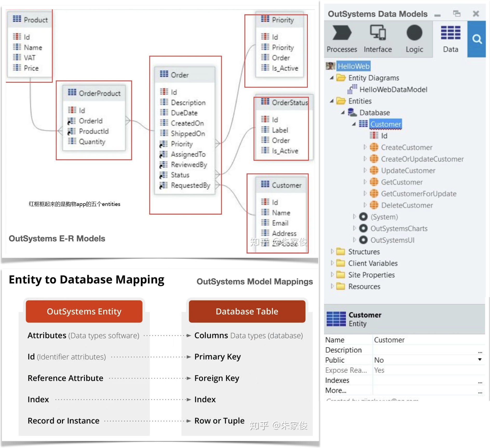Viewport: 490px width, 448px height.
Task: Open the HelloWebDataModel entity diagram
Action: [393, 90]
